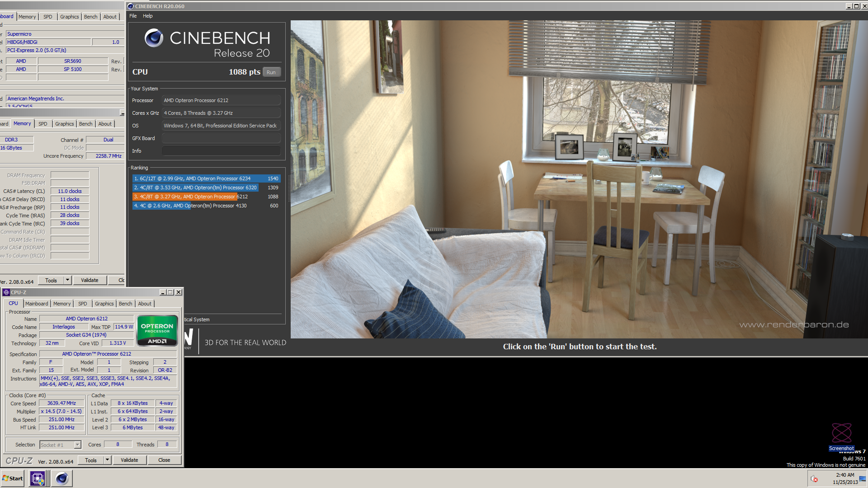Open the File menu in Cinebench
The image size is (868, 488).
point(133,16)
